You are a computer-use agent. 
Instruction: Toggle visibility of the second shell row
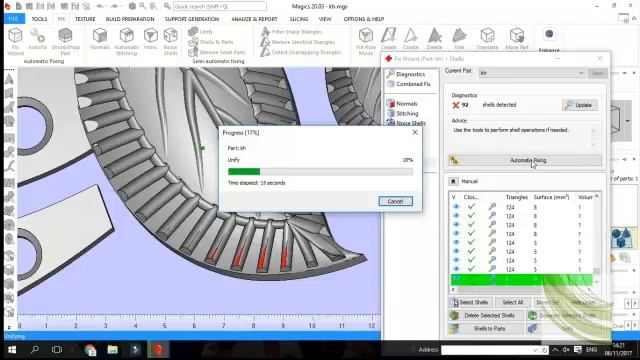456,216
